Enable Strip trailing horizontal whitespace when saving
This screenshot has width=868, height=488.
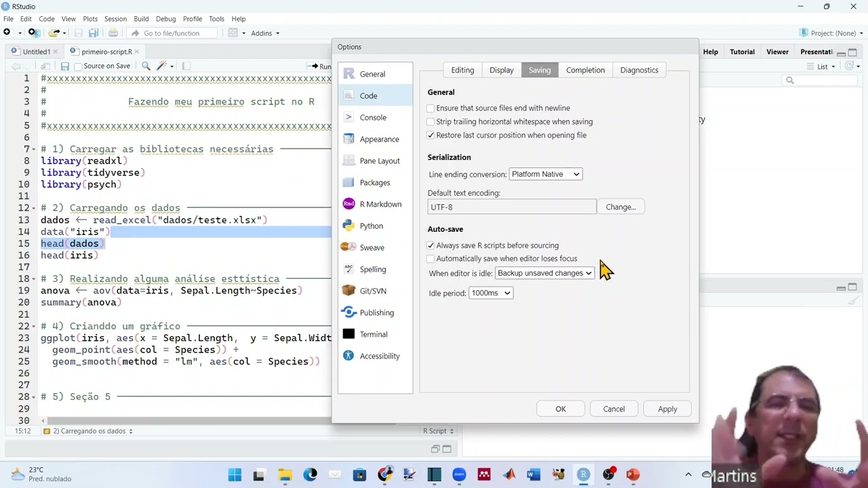click(431, 122)
